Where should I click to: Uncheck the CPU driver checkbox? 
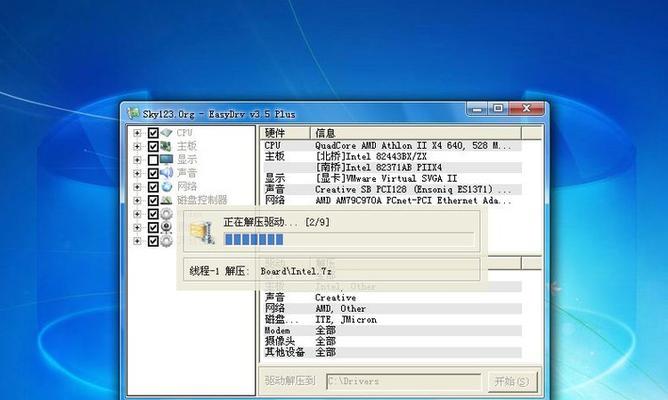[153, 133]
